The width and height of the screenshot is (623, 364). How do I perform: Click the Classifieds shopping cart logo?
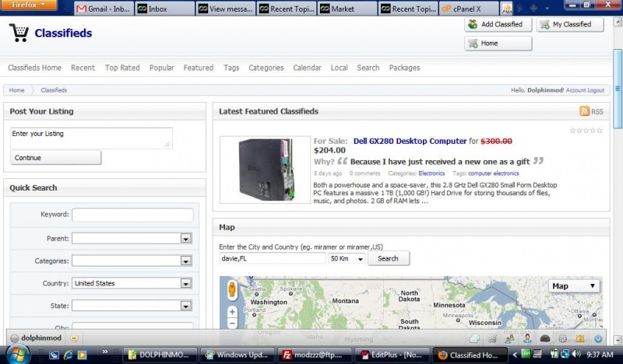point(19,33)
